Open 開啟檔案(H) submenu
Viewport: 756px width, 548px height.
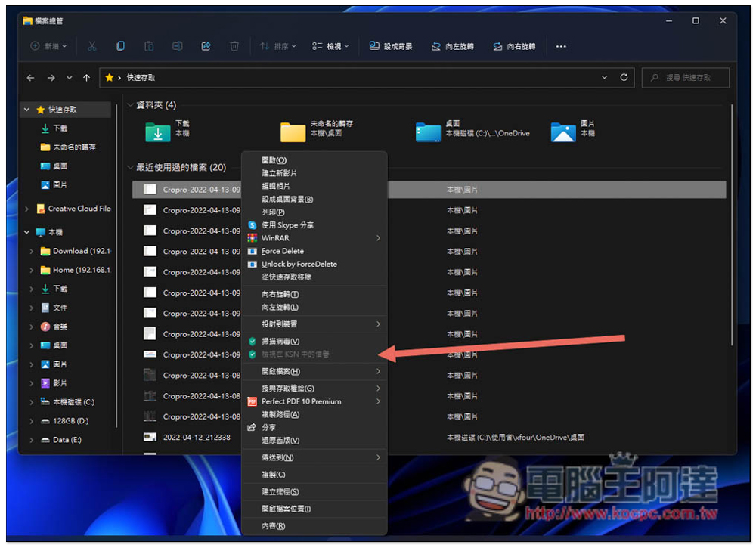click(314, 371)
